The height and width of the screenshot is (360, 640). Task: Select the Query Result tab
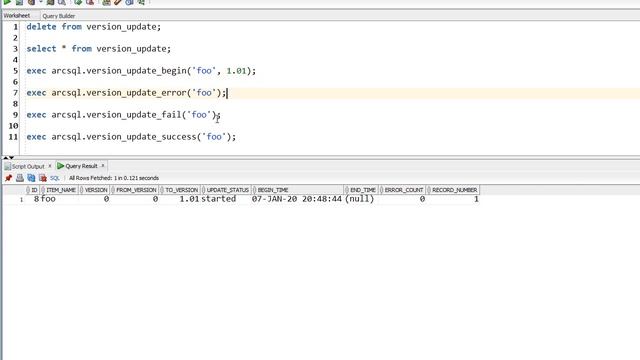[81, 166]
